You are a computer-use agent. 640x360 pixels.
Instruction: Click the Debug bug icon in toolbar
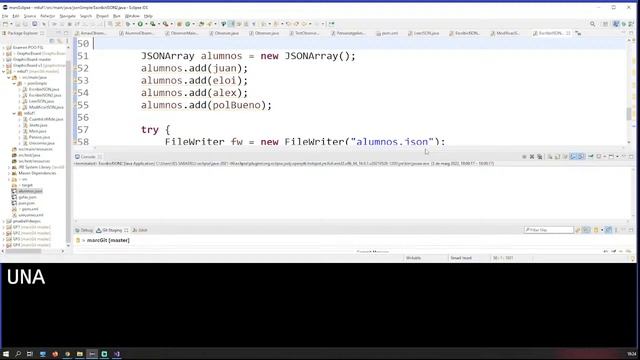point(128,24)
